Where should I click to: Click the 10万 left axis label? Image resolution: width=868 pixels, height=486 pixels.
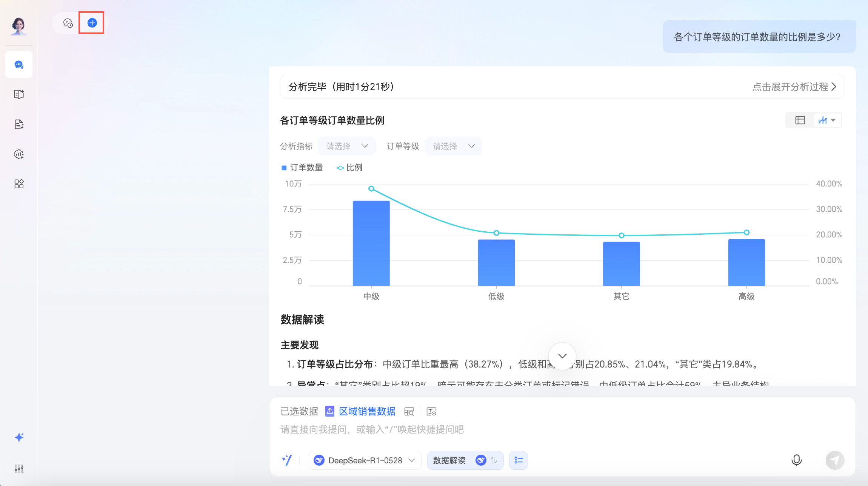293,184
